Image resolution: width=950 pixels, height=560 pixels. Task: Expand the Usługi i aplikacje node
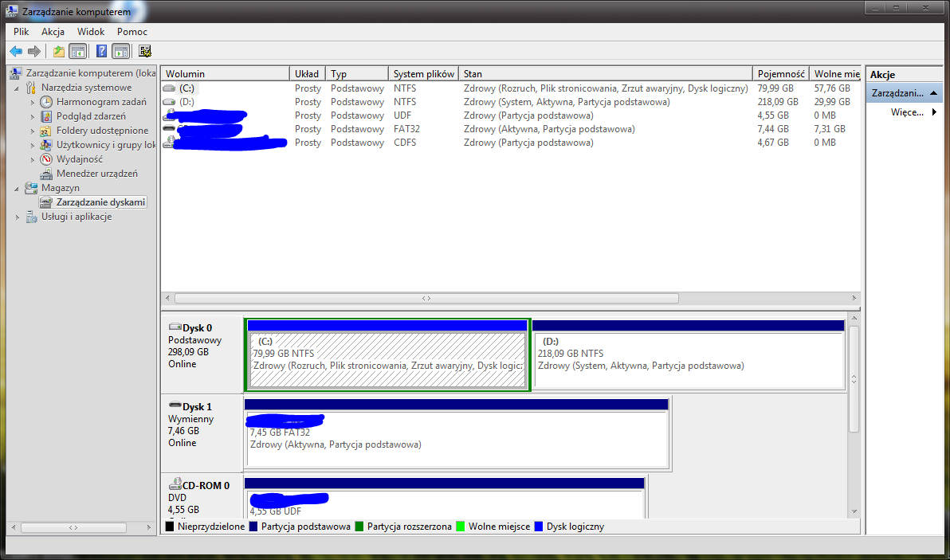(x=18, y=217)
